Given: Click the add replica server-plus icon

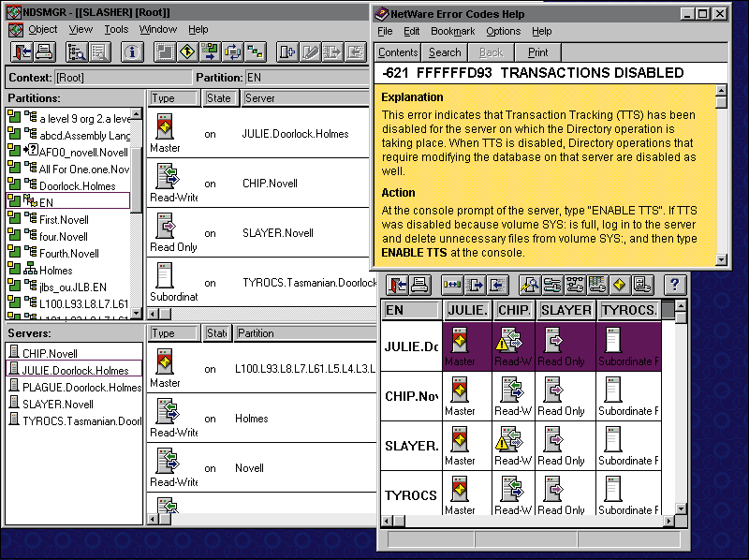Looking at the screenshot, I should pyautogui.click(x=287, y=52).
